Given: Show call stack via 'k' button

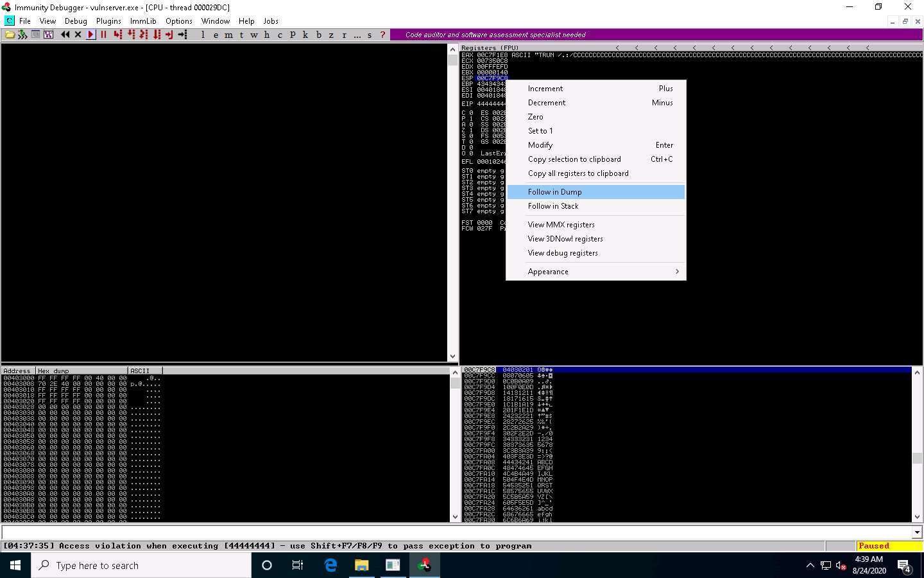Looking at the screenshot, I should (x=305, y=35).
